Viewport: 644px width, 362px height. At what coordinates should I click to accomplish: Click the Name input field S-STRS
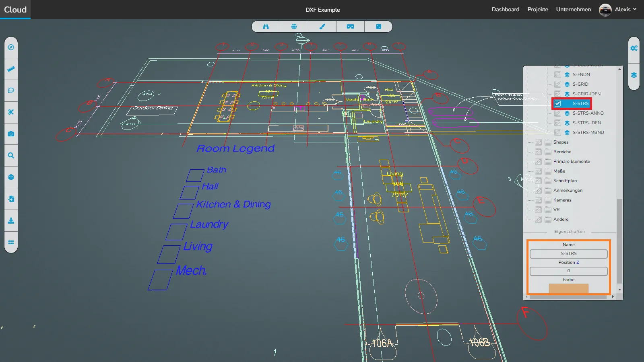(568, 254)
